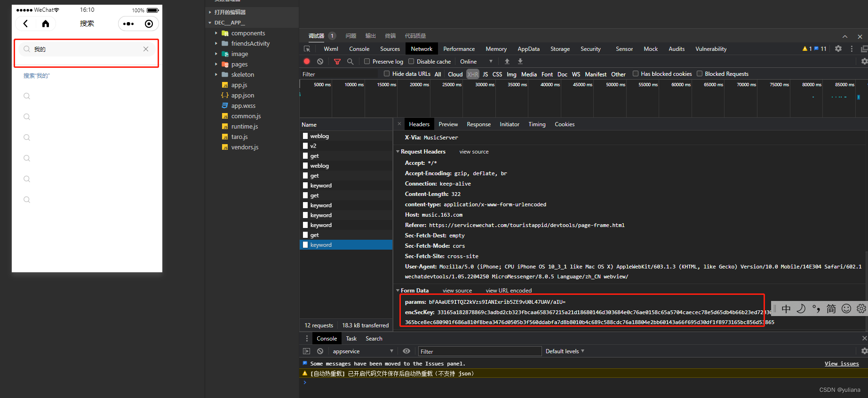Check the Blocked Requests checkbox
This screenshot has height=398, width=868.
click(x=700, y=73)
